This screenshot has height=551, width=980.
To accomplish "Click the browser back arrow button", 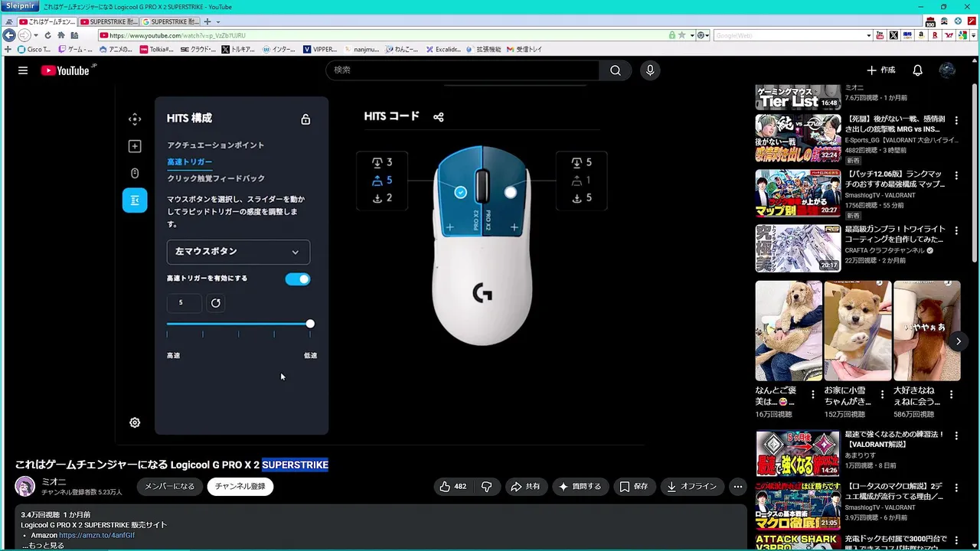I will coord(9,35).
